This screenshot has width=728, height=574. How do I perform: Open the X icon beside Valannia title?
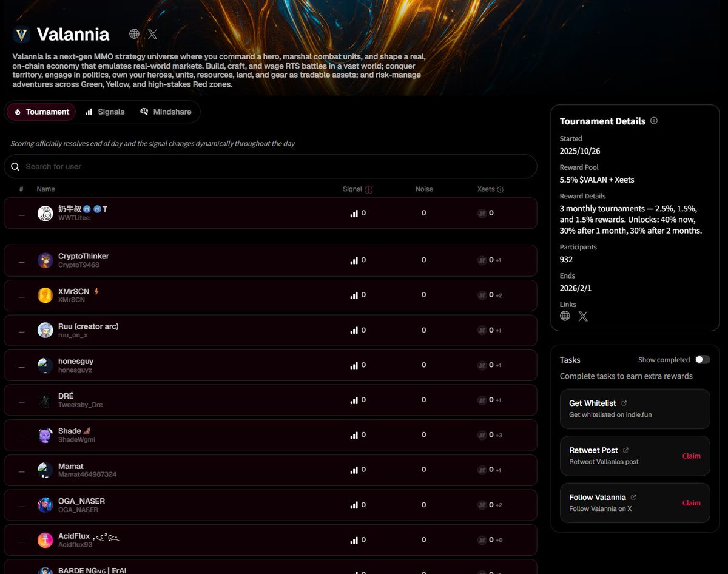click(152, 34)
